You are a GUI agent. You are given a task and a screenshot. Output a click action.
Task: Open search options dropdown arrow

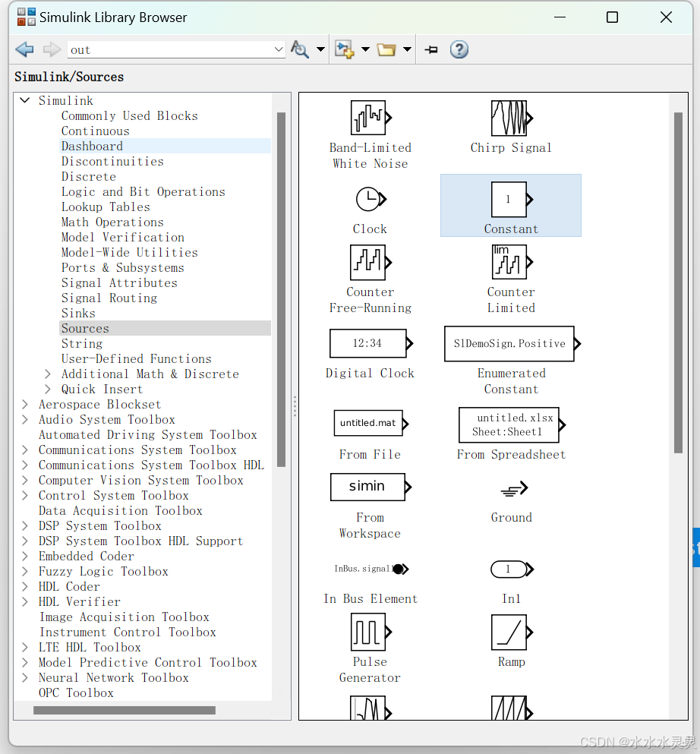(x=320, y=49)
